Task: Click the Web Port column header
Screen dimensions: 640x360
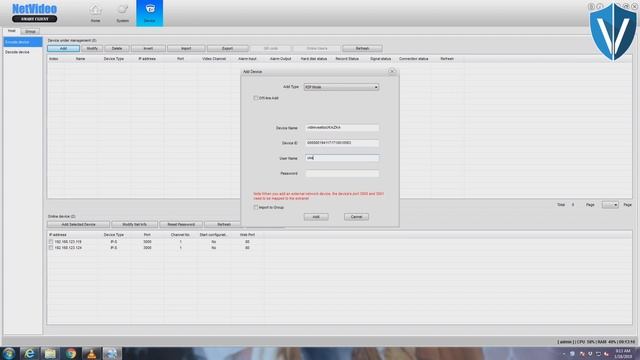Action: [247, 235]
